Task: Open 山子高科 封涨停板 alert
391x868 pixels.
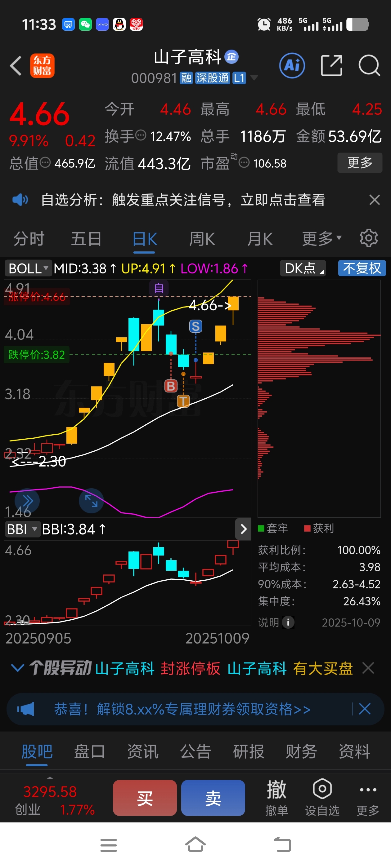Action: [158, 668]
